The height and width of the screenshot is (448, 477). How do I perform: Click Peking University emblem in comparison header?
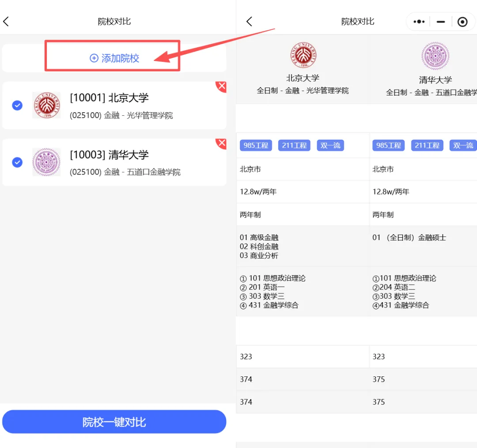[303, 55]
